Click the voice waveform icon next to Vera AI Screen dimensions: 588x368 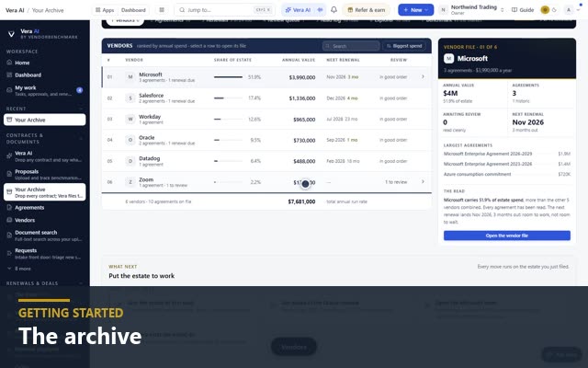click(320, 10)
